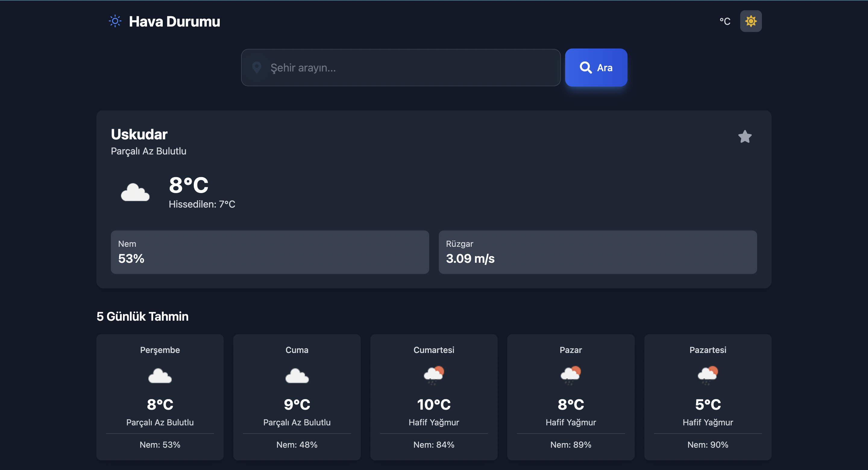
Task: Click the rain cloud icon on Pazar card
Action: (571, 375)
